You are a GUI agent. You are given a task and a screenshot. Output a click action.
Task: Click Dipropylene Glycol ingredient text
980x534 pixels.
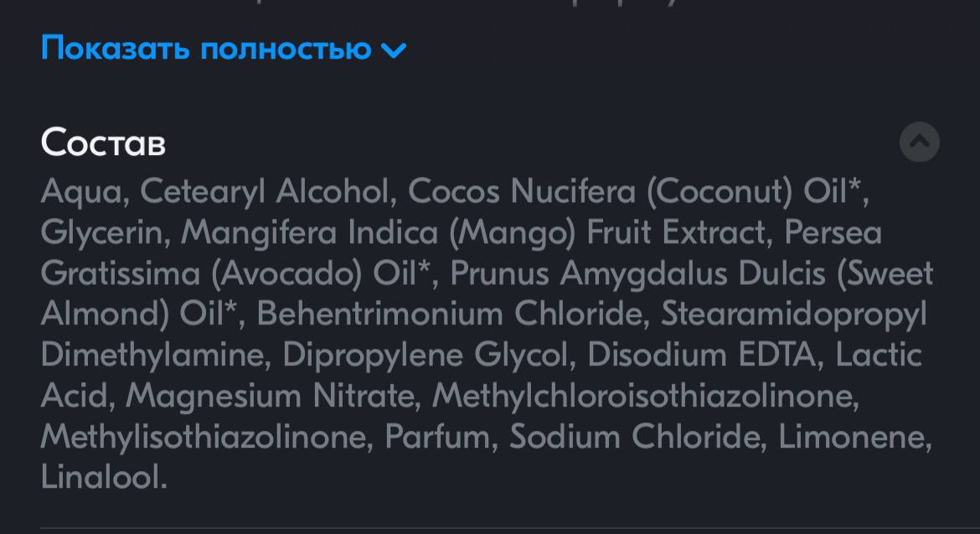click(x=425, y=355)
